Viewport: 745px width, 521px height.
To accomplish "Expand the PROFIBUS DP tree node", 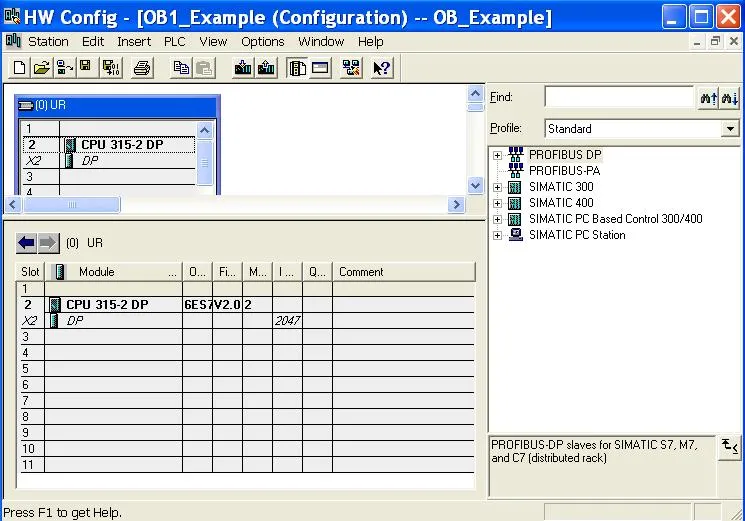I will (497, 155).
